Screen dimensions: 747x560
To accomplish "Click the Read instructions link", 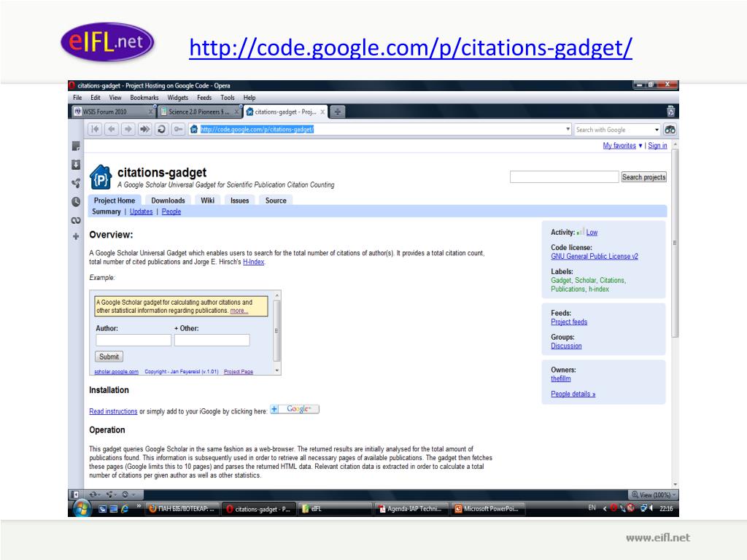I will click(113, 411).
